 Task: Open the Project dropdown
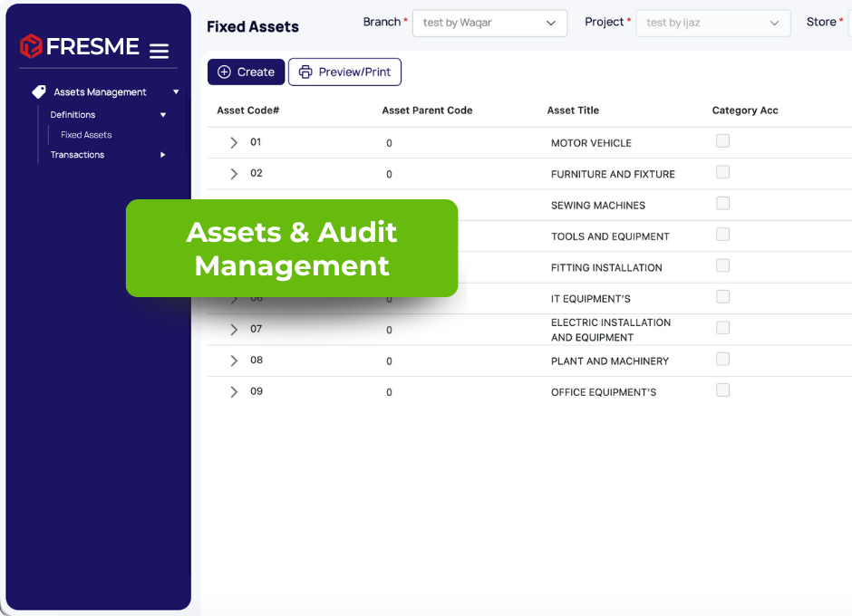click(x=712, y=23)
